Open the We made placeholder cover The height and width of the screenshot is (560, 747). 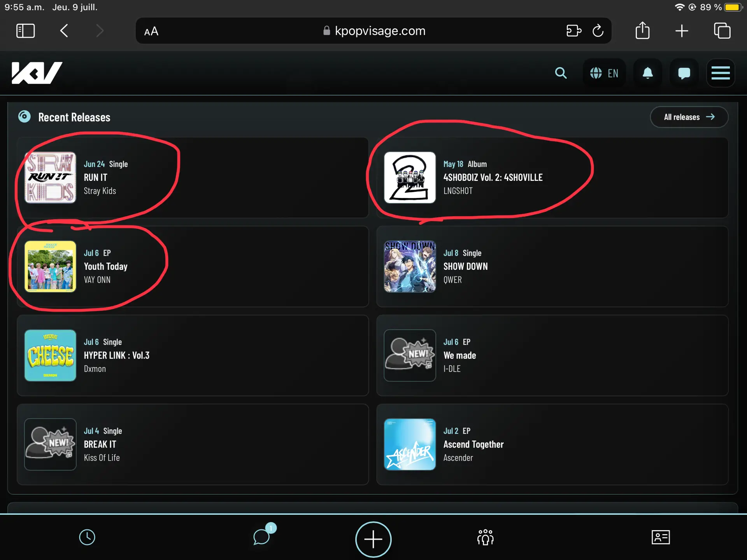click(x=410, y=355)
